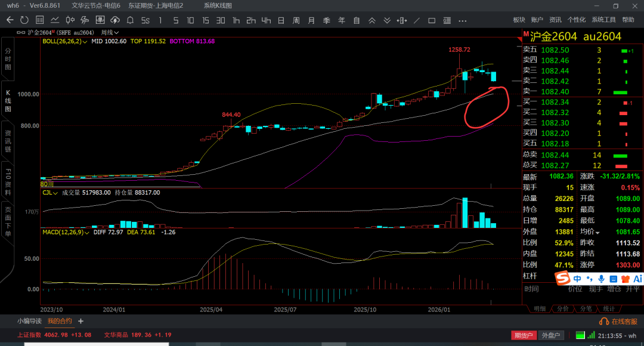The width and height of the screenshot is (644, 346).
Task: Switch to the 日 daily period
Action: (281, 20)
